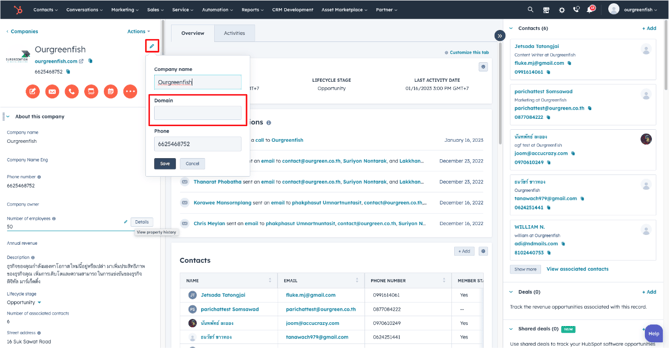
Task: Sort the Contacts table by NAME column
Action: coord(270,280)
